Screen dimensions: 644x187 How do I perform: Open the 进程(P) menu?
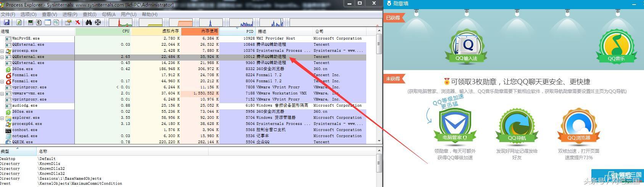(70, 14)
